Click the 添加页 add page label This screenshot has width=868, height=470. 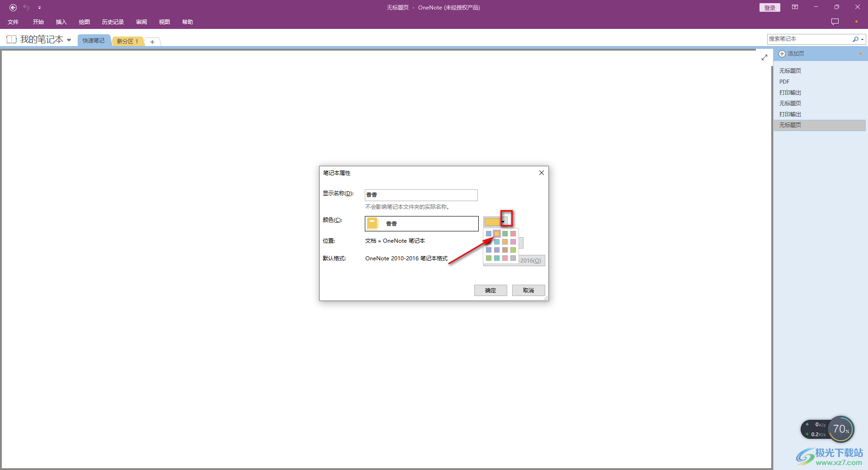tap(796, 54)
